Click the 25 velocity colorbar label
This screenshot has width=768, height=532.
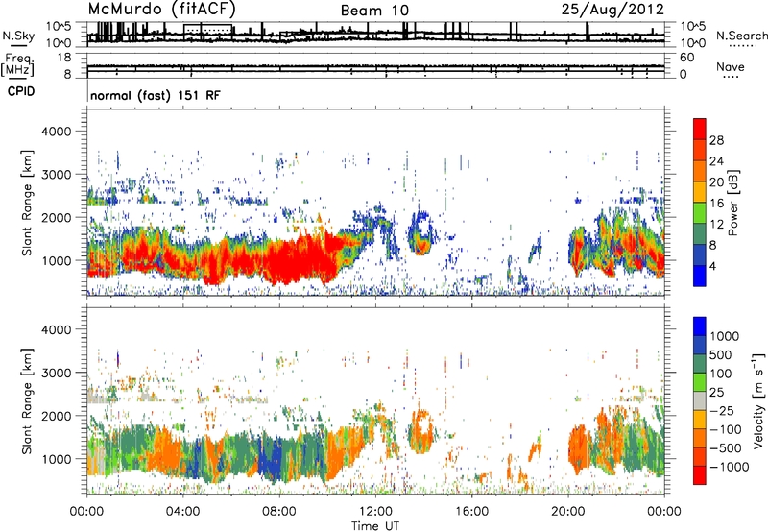tap(717, 393)
